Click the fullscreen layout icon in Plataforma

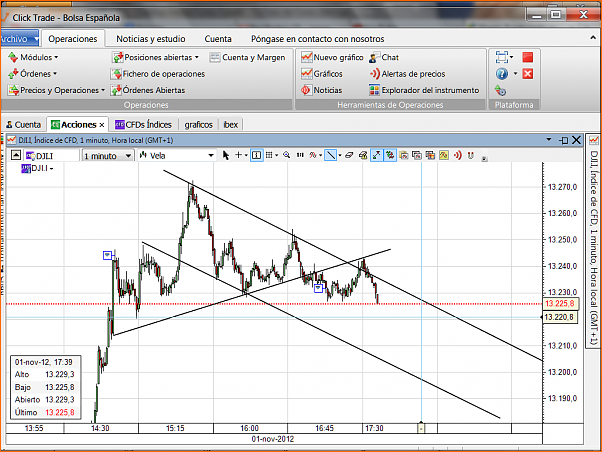(x=502, y=57)
